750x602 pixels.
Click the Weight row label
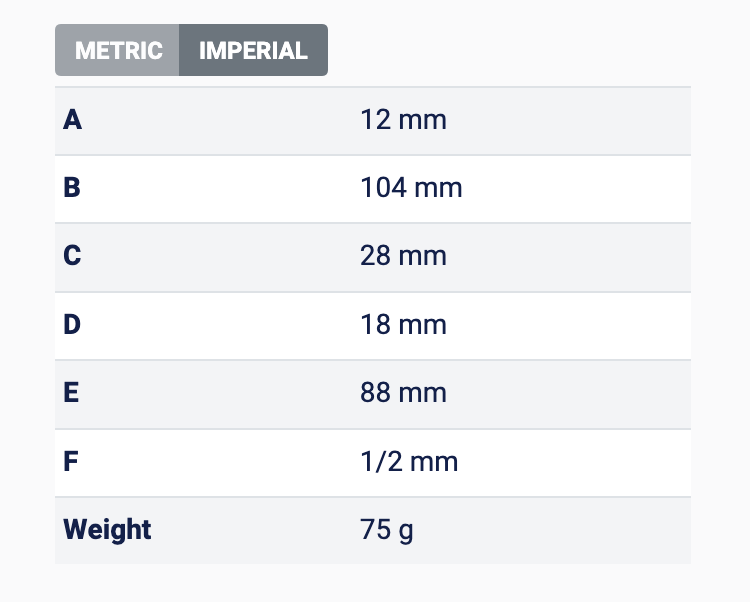point(107,529)
